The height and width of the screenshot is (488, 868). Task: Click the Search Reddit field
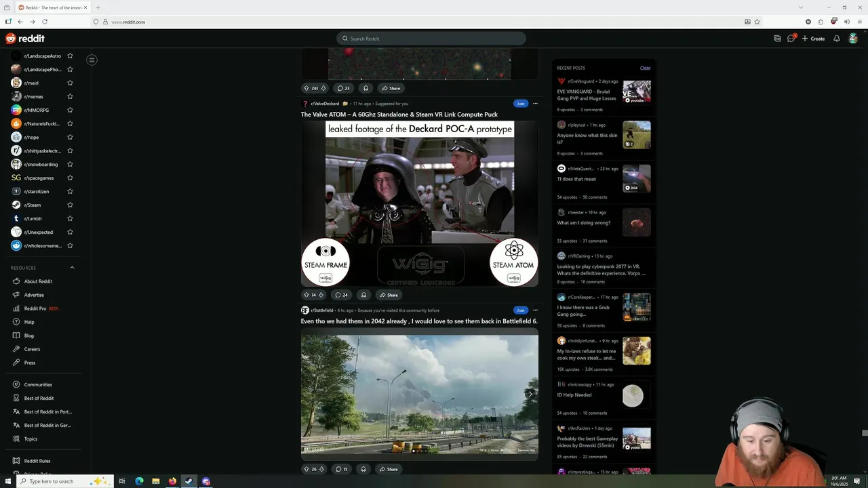click(x=431, y=39)
